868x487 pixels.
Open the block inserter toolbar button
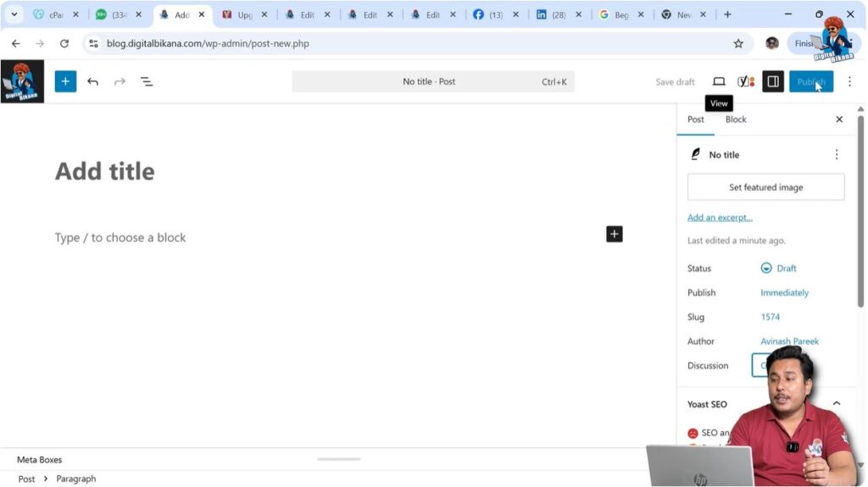(x=65, y=82)
